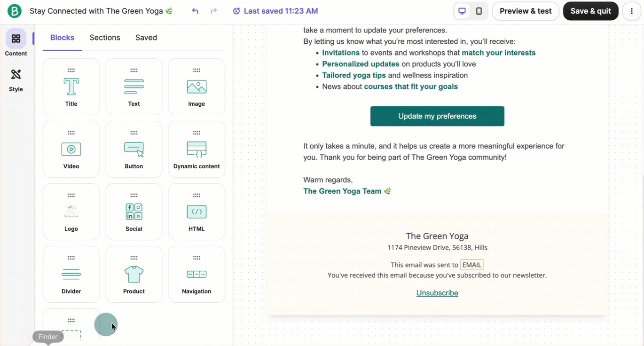Open the Content panel in sidebar

(x=16, y=42)
